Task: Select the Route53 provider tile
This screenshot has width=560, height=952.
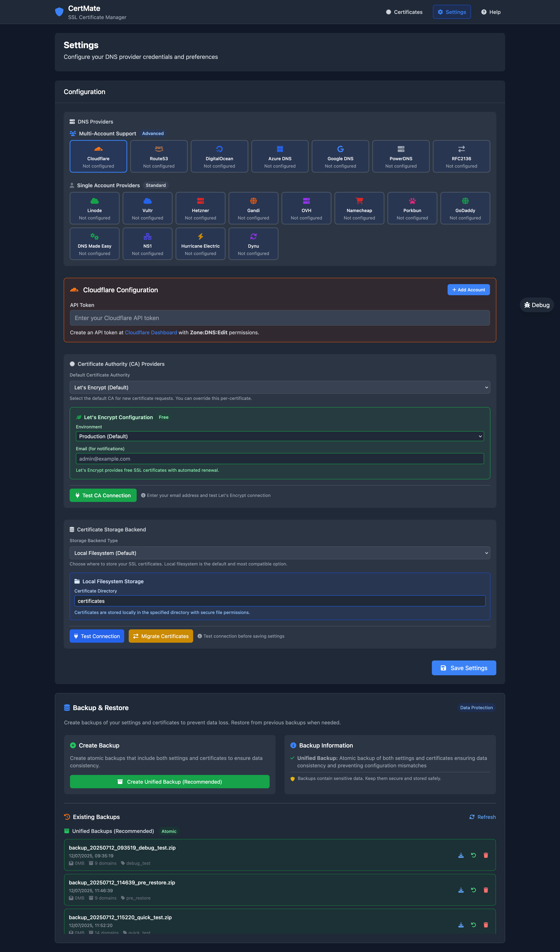Action: tap(159, 156)
